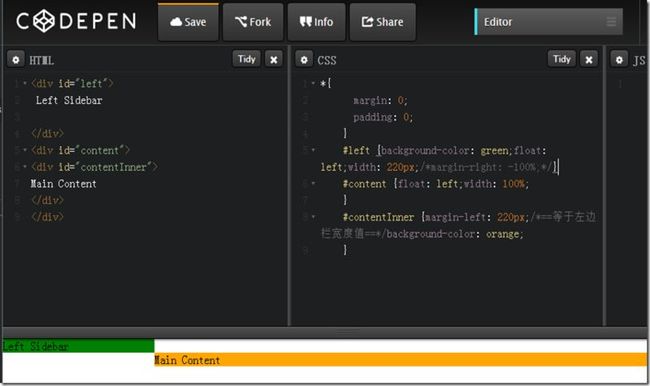
Task: Open the Editor view dropdown
Action: [548, 22]
